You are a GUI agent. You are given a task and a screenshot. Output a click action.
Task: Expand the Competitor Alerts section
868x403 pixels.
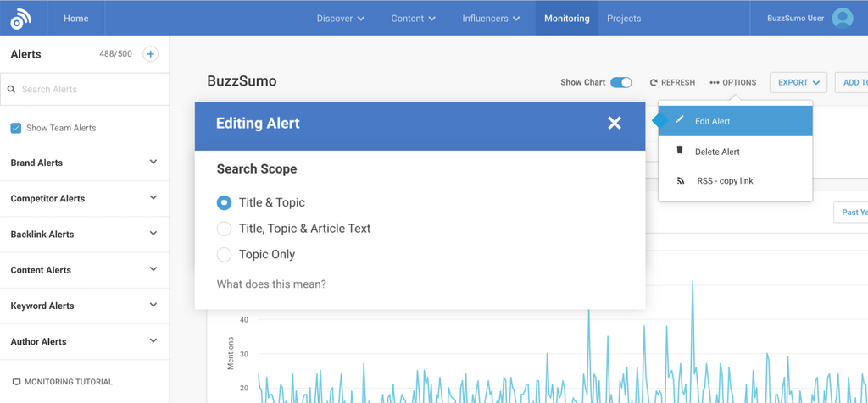point(153,198)
